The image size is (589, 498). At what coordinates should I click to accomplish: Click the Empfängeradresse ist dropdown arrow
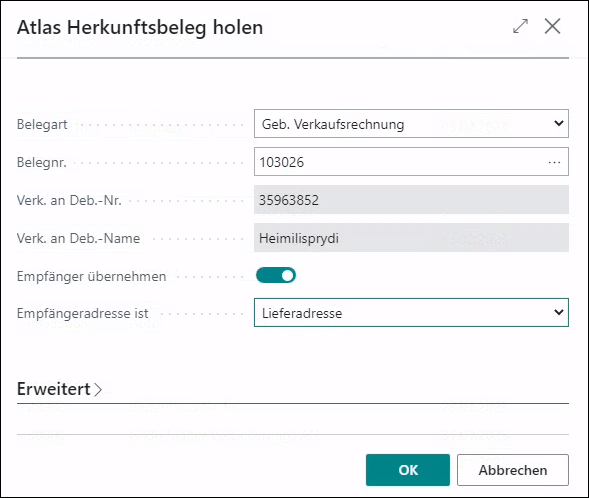(559, 312)
